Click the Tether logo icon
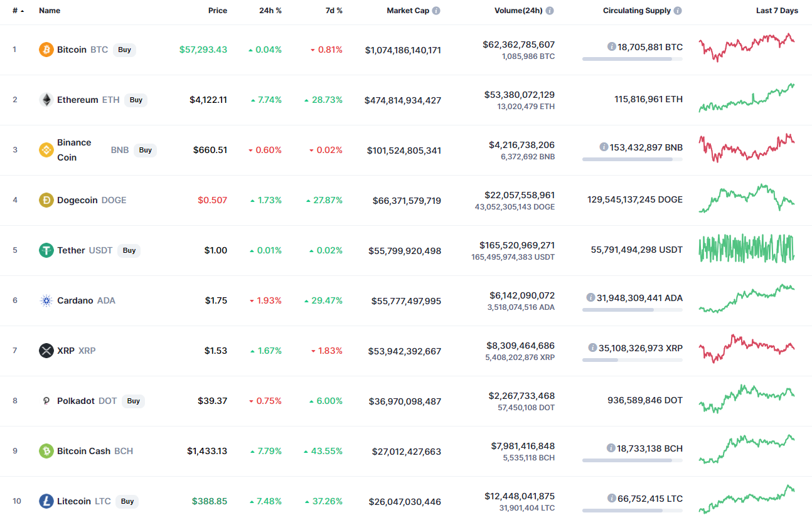 [46, 250]
